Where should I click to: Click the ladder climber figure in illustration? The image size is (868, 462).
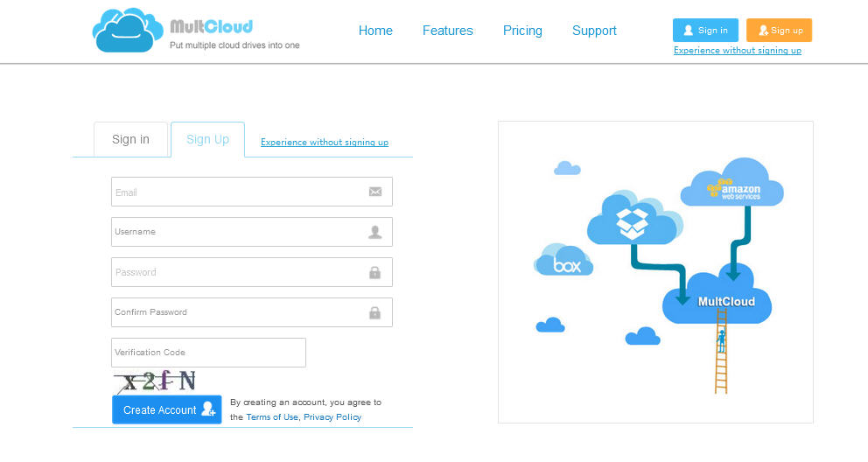click(721, 341)
